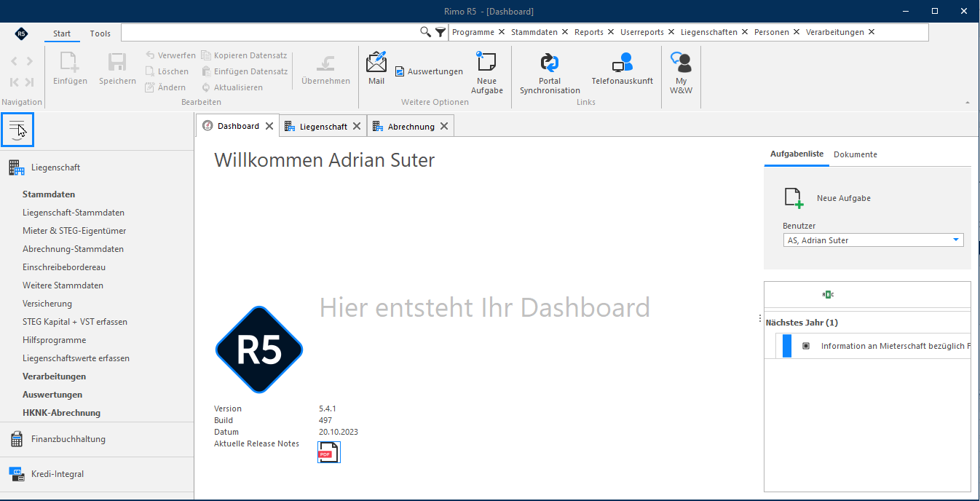Click Neue Aufgabe in the task panel
This screenshot has width=980, height=501.
tap(827, 198)
